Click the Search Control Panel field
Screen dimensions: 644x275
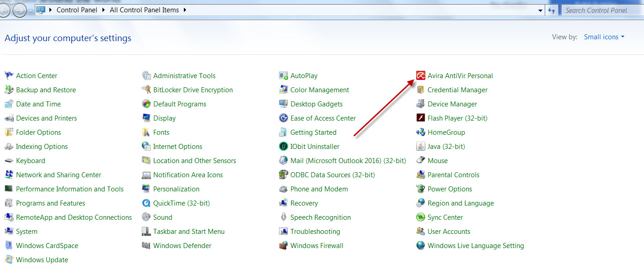[602, 11]
